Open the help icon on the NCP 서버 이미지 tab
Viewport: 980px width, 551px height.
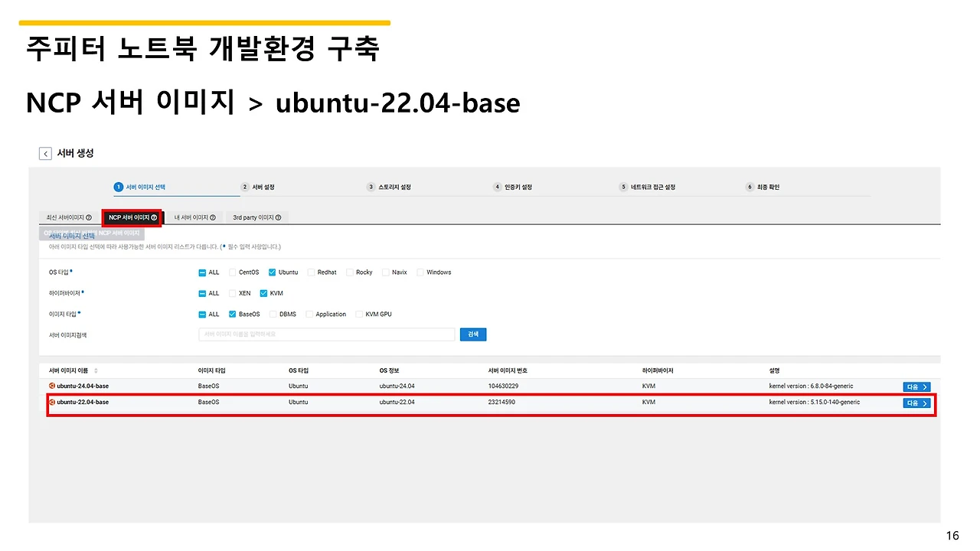point(154,218)
